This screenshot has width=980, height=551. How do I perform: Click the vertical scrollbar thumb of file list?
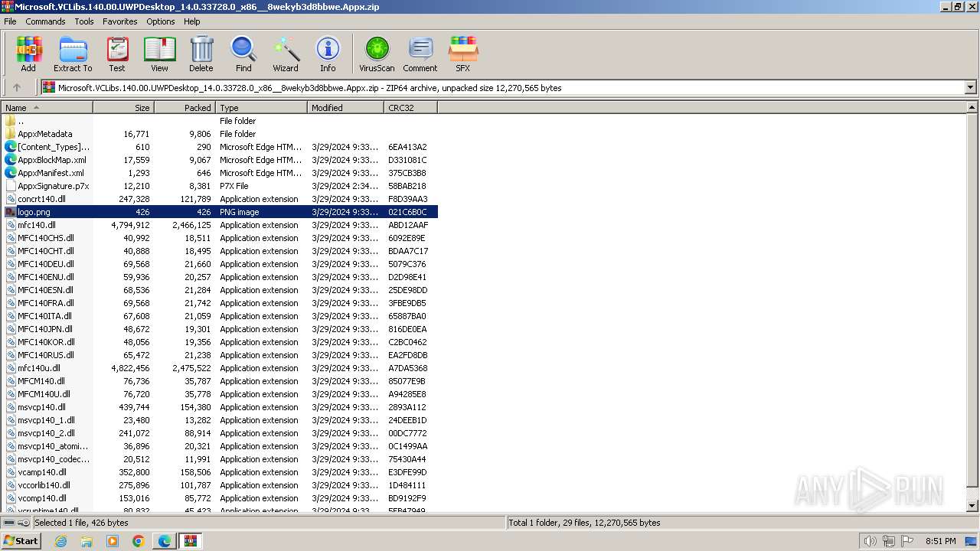pos(972,301)
